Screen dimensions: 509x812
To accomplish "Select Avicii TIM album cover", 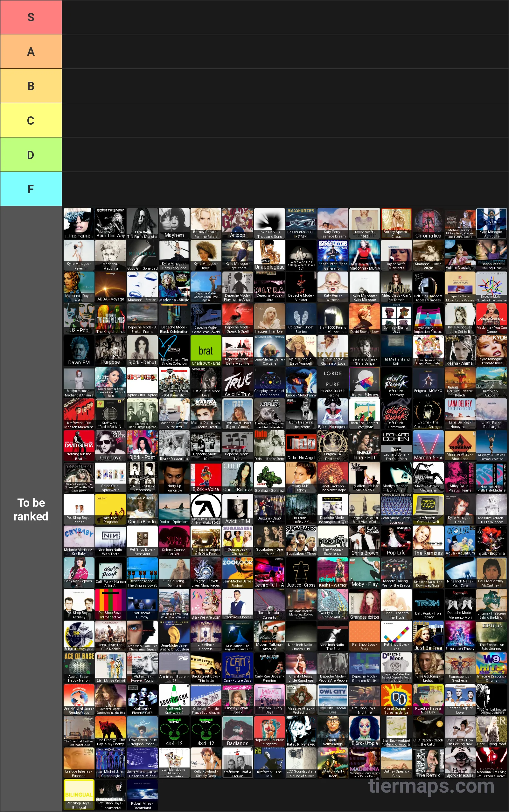I will click(238, 509).
